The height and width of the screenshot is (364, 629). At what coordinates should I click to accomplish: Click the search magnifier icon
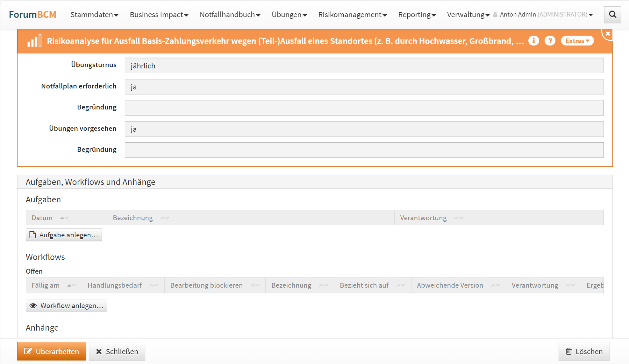[612, 15]
